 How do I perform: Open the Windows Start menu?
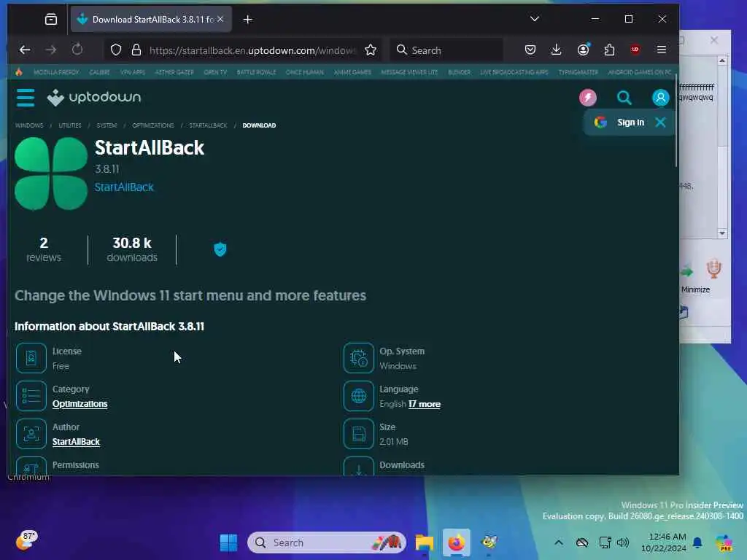click(228, 542)
